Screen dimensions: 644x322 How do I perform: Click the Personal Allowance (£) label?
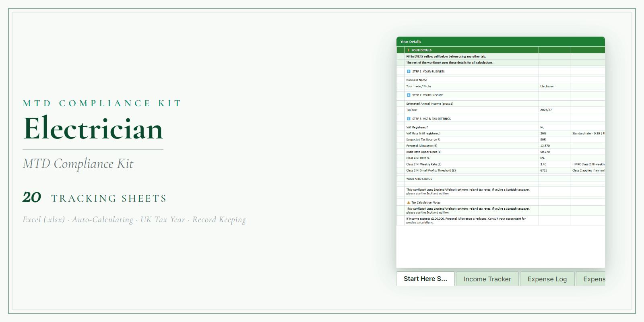(x=421, y=146)
